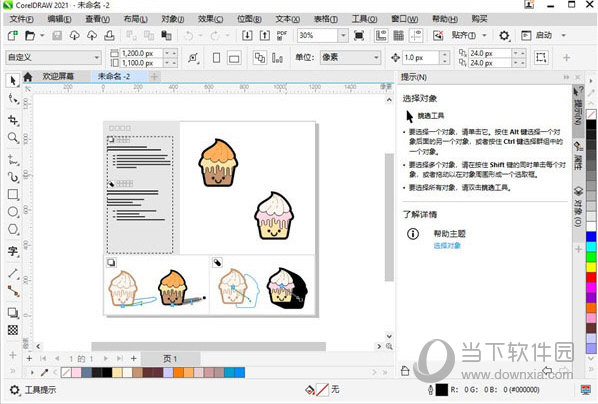Select the Polygon tool
This screenshot has height=404, width=598.
[13, 229]
